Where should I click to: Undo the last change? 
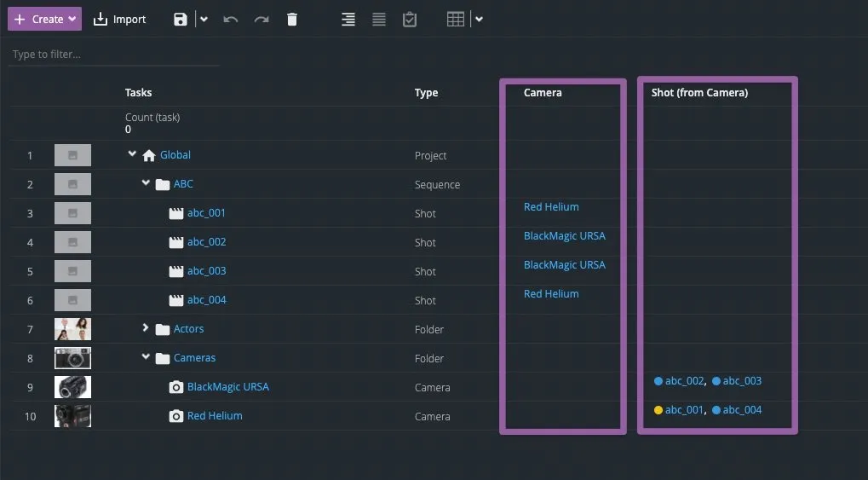pyautogui.click(x=231, y=19)
